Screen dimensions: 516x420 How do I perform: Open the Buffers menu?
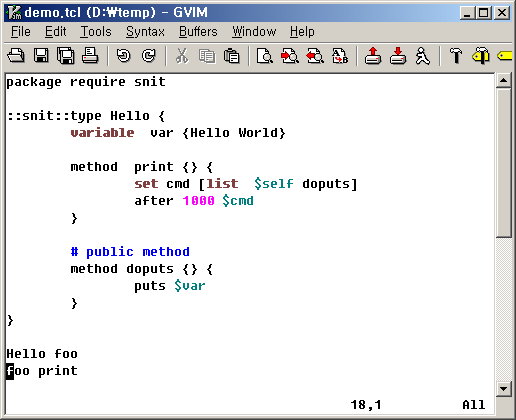(x=198, y=32)
